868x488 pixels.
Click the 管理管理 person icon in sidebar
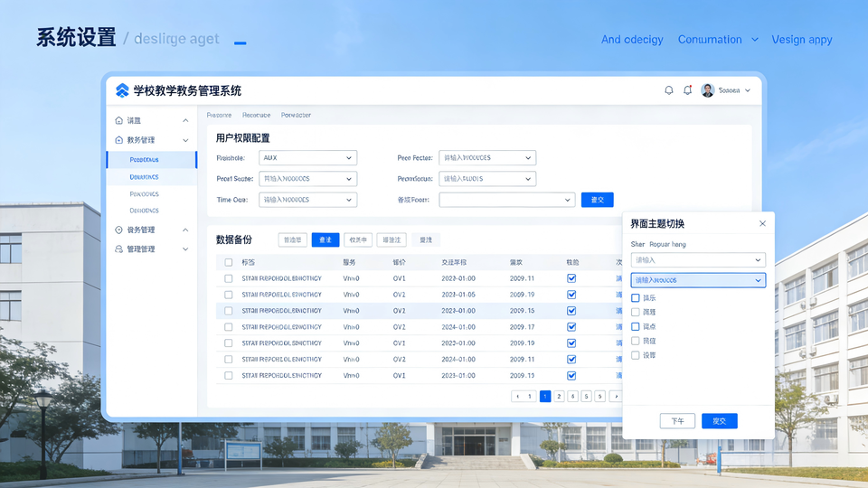119,249
